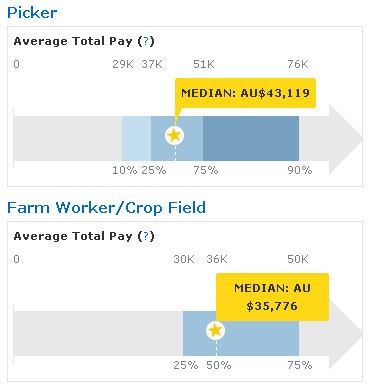The height and width of the screenshot is (388, 370).
Task: Click the Picker median star marker
Action: (174, 135)
